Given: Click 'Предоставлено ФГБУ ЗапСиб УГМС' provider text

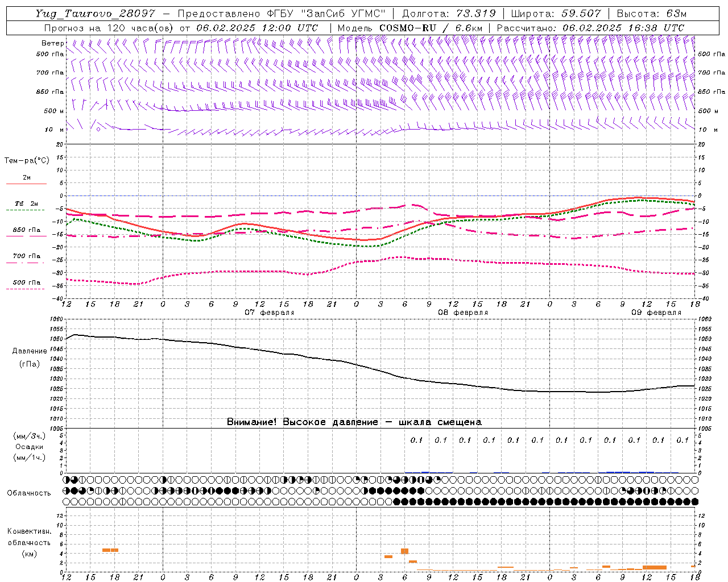Looking at the screenshot, I should pos(282,14).
